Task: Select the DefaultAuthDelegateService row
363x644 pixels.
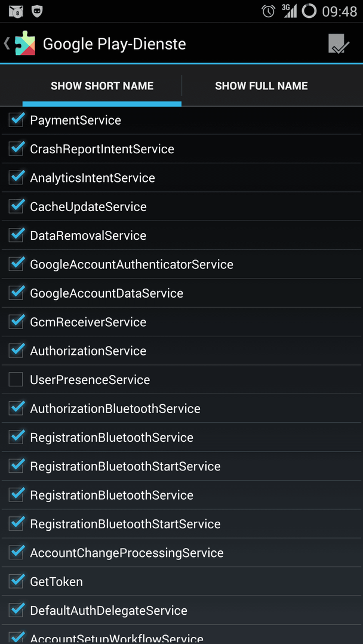Action: pos(181,611)
